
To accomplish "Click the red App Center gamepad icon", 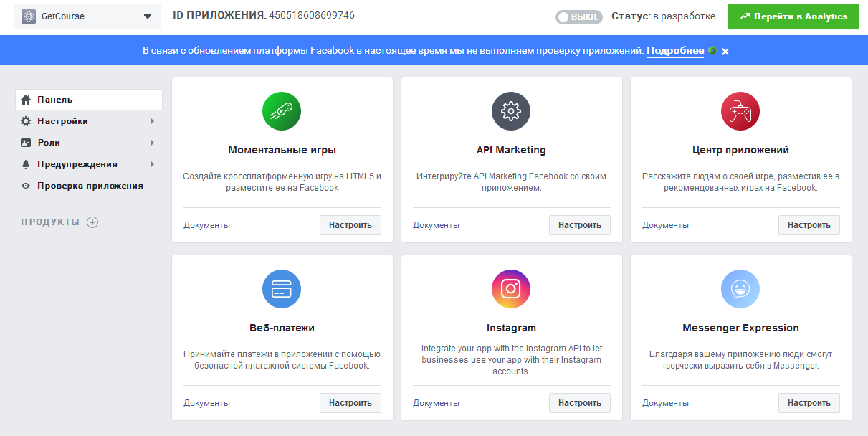I will click(x=740, y=111).
